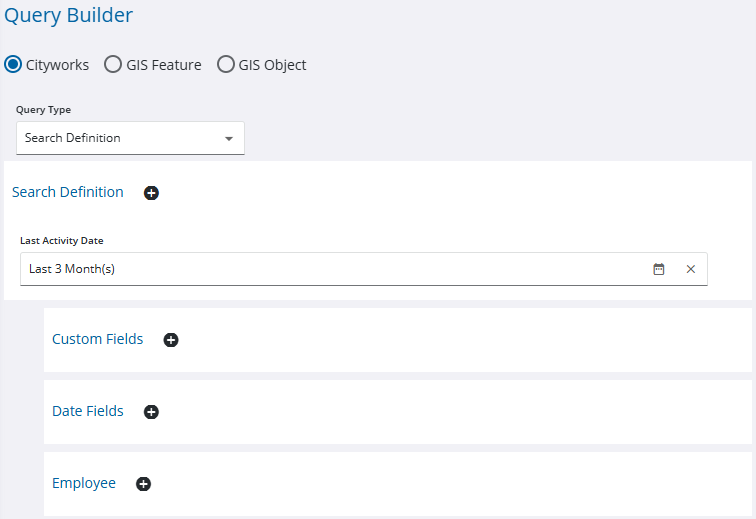Select the Cityworks radio button
756x519 pixels.
click(13, 65)
